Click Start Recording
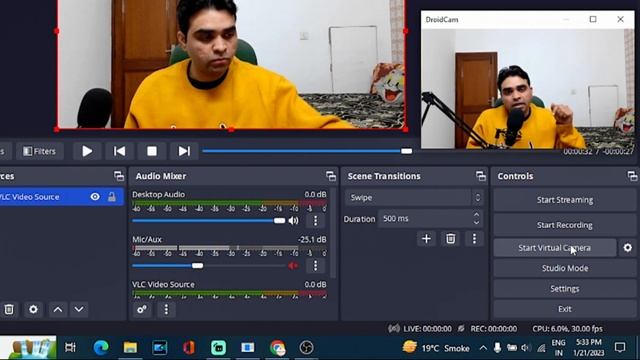 coord(565,225)
